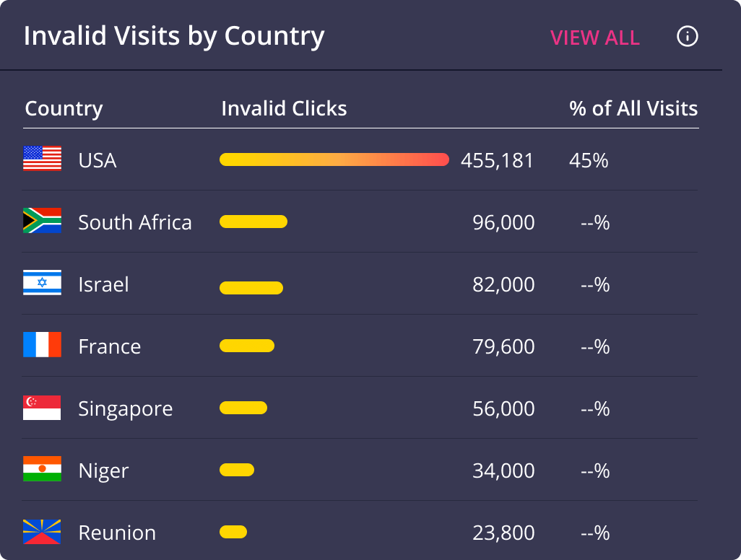Click the USA 45% visits value
Viewport: 741px width, 560px height.
[589, 160]
